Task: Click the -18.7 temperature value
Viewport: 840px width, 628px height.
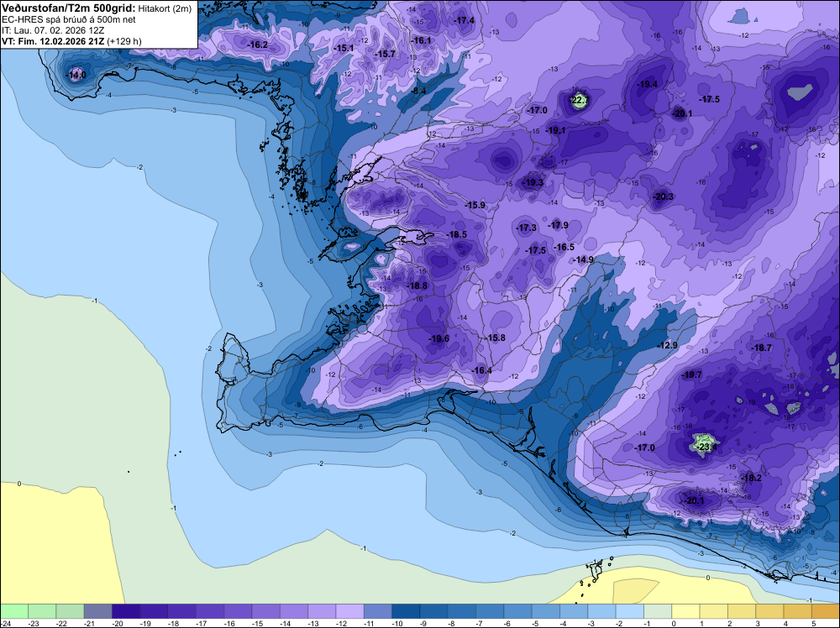Action: pyautogui.click(x=761, y=348)
